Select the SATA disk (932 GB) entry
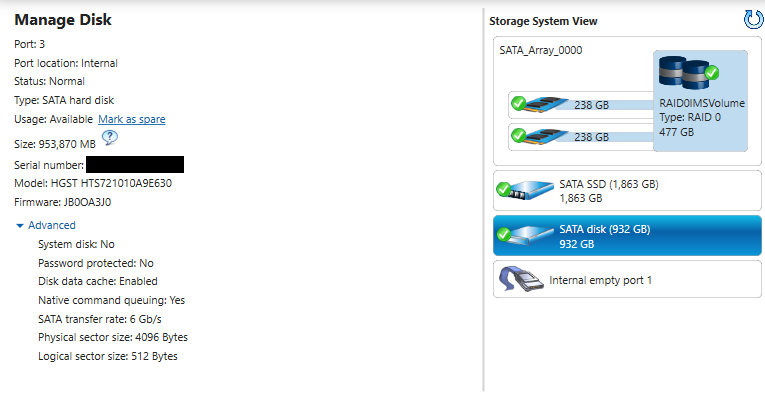765x393 pixels. (627, 236)
